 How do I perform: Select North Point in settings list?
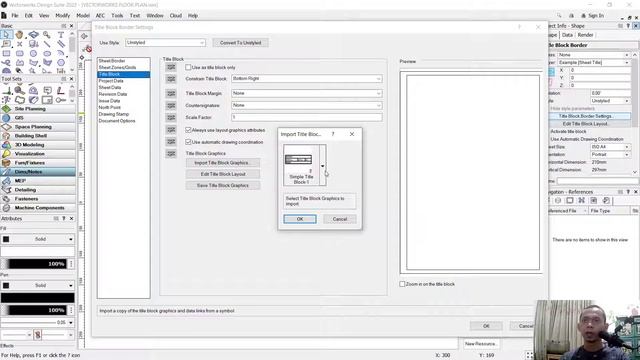(110, 107)
